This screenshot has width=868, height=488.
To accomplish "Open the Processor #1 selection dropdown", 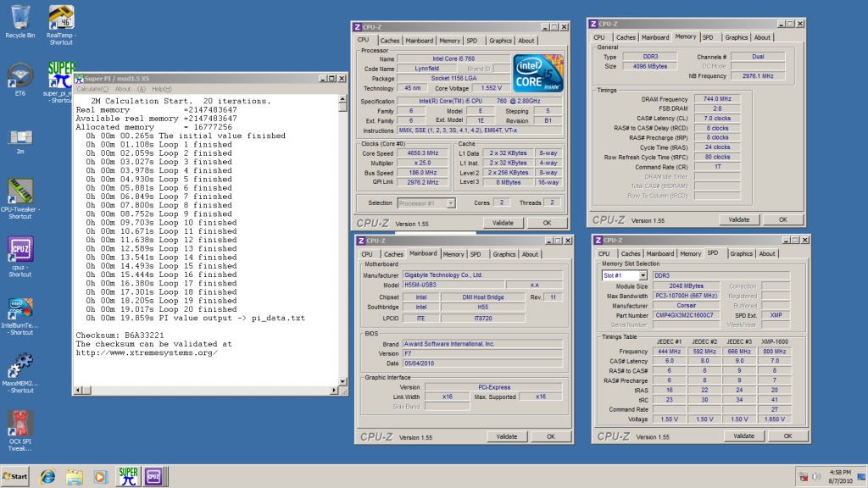I will (451, 202).
